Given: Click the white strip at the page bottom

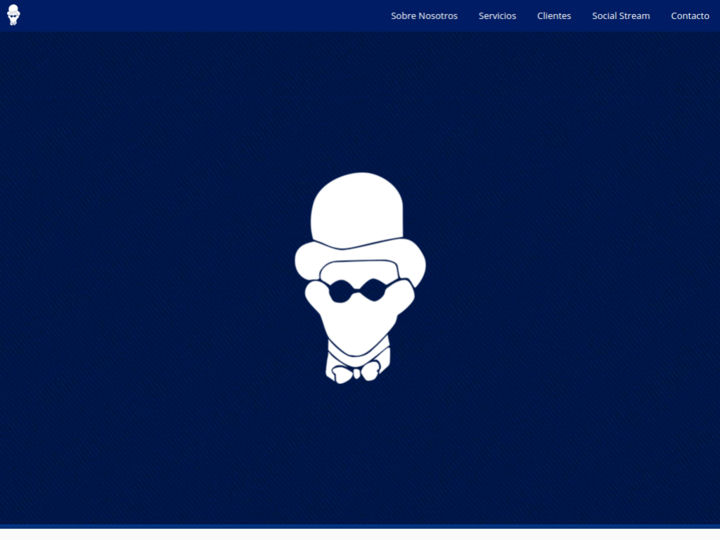Looking at the screenshot, I should [360, 535].
